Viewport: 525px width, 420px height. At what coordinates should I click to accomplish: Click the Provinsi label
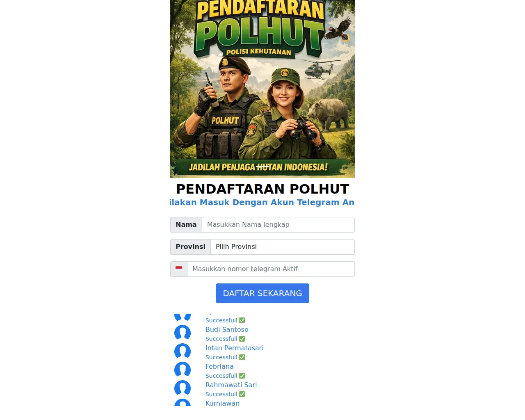tap(191, 247)
